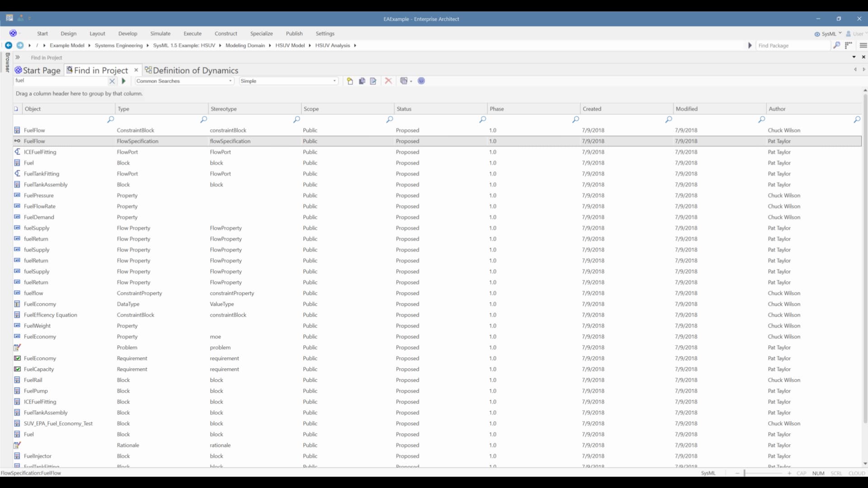Click the Problem element row icon

pos(17,347)
